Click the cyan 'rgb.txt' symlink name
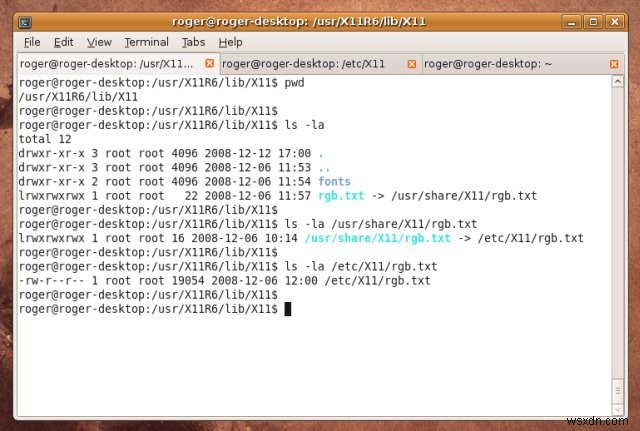The width and height of the screenshot is (640, 431). [x=341, y=196]
